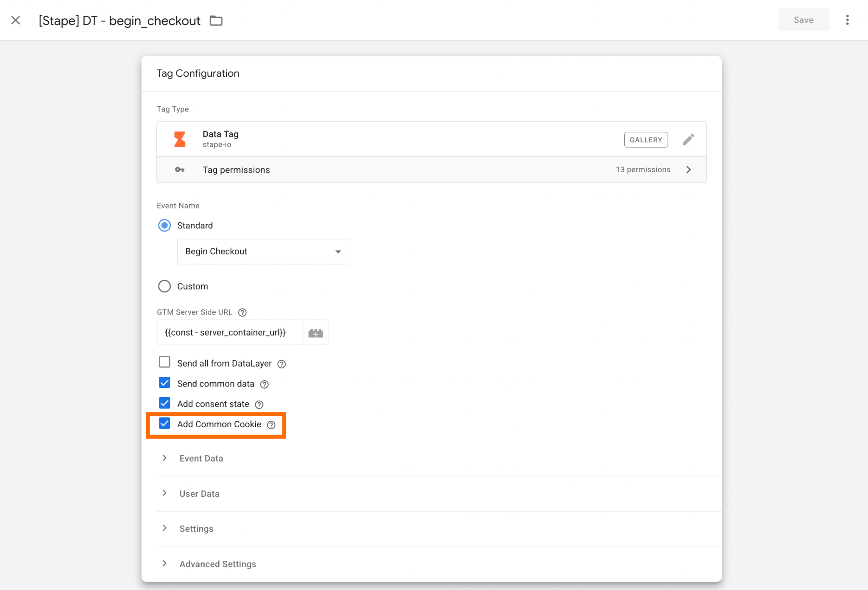Viewport: 868px width, 590px height.
Task: Open the three-dot more actions menu
Action: [847, 20]
